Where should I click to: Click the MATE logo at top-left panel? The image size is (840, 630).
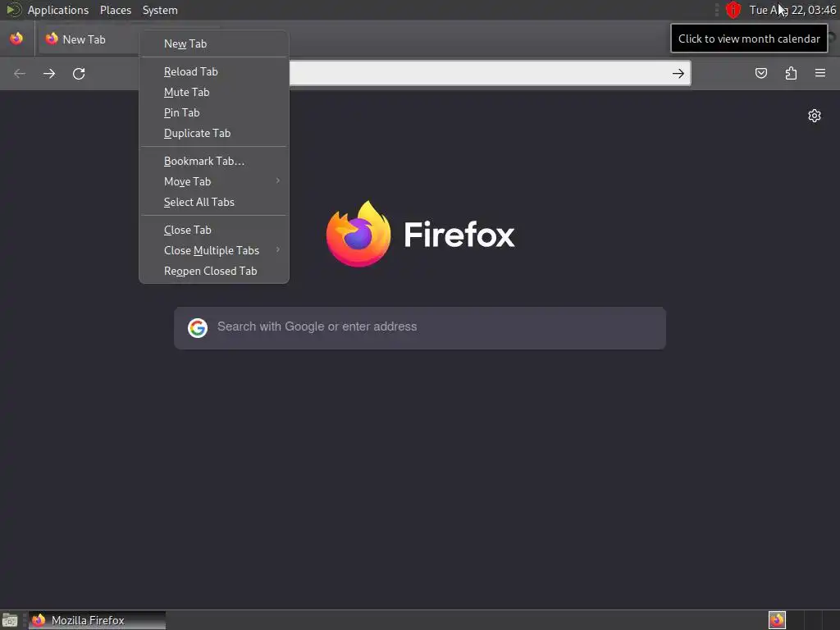(13, 10)
